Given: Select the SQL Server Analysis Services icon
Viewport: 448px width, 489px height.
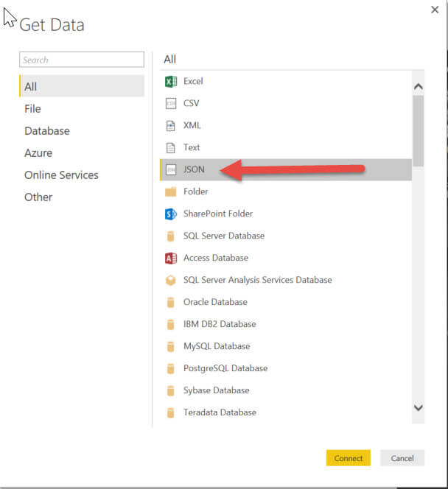Looking at the screenshot, I should 171,280.
